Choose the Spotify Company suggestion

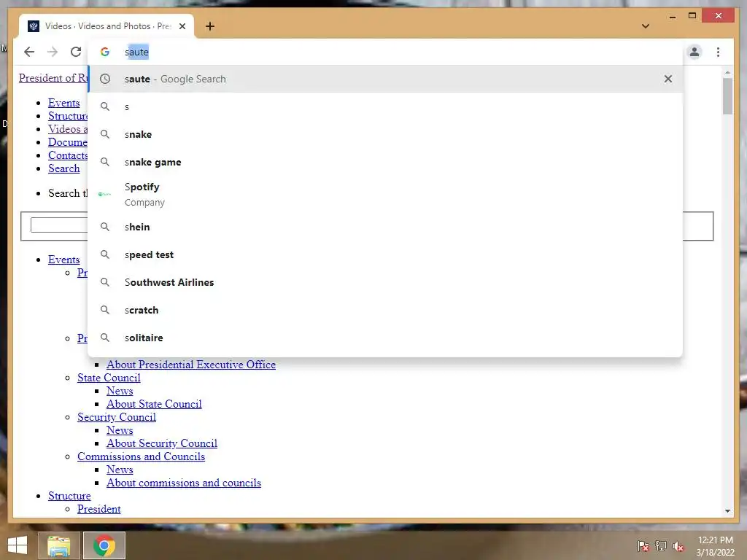tap(386, 194)
